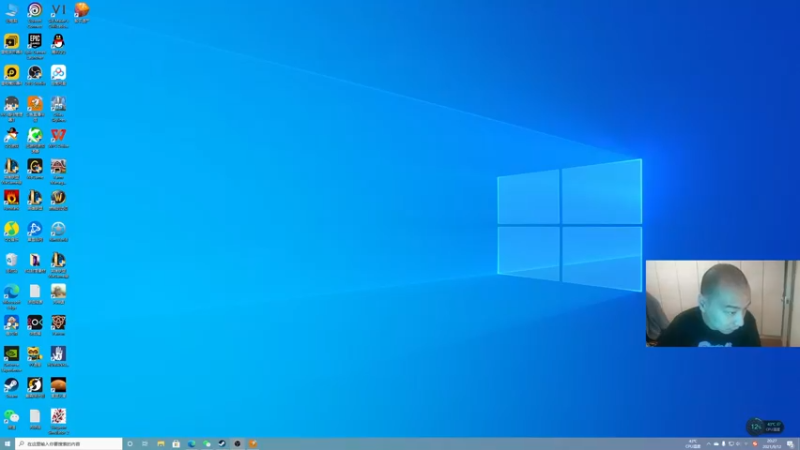
Task: Launch the Mars planet game shortcut
Action: 58,387
